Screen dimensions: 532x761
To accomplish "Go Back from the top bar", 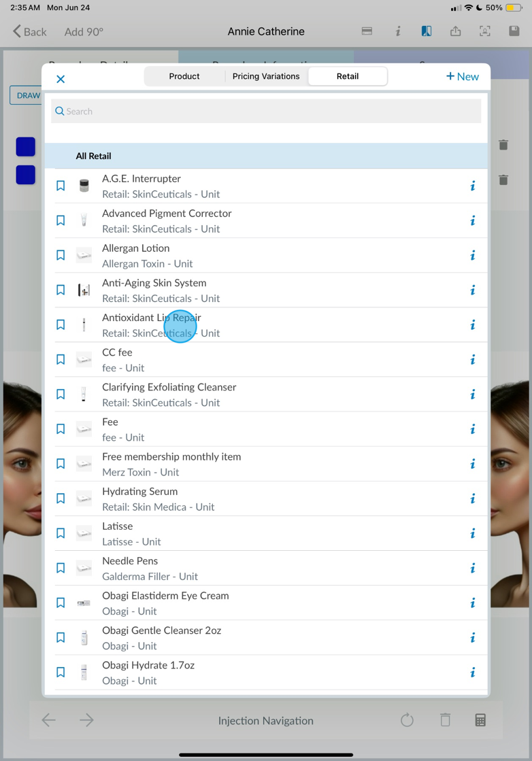I will (x=30, y=31).
